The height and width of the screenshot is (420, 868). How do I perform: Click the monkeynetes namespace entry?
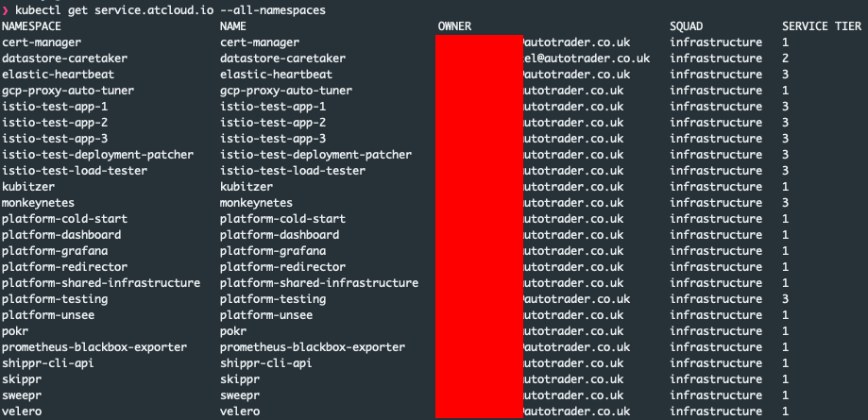[38, 203]
